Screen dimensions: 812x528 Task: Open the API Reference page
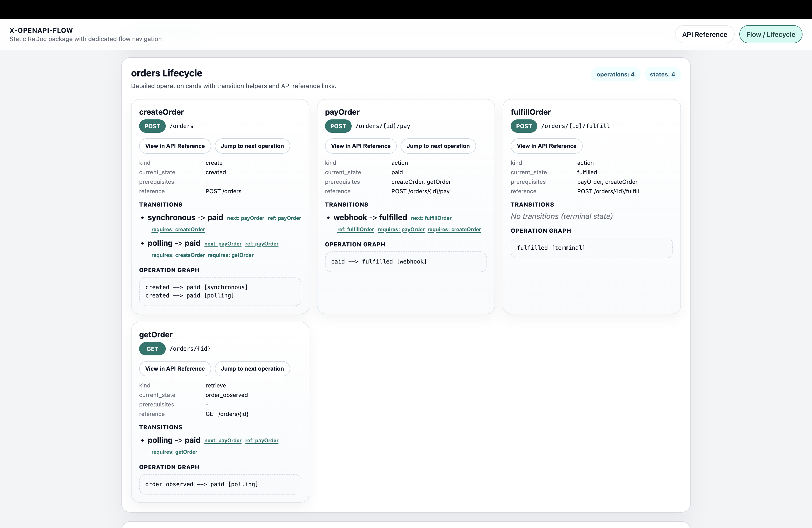(x=704, y=34)
